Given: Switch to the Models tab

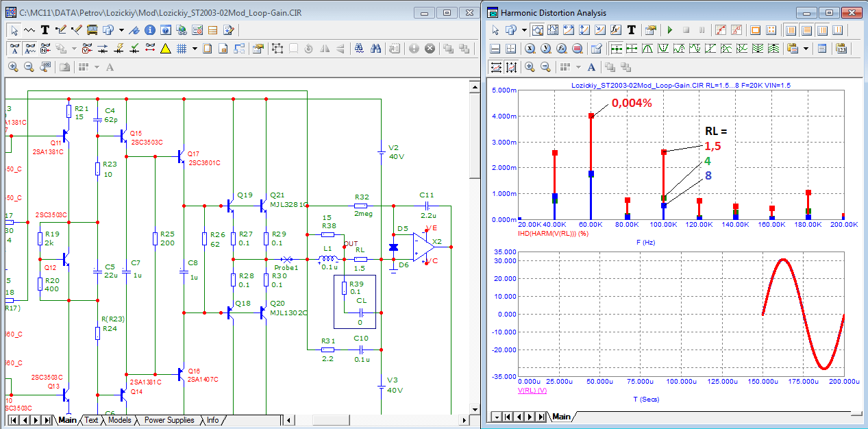Looking at the screenshot, I should point(119,420).
